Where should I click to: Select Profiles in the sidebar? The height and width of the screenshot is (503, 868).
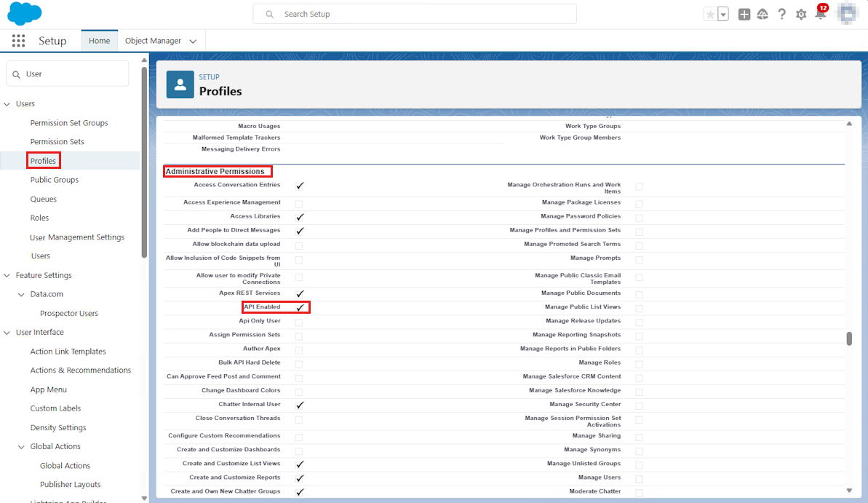pos(43,161)
